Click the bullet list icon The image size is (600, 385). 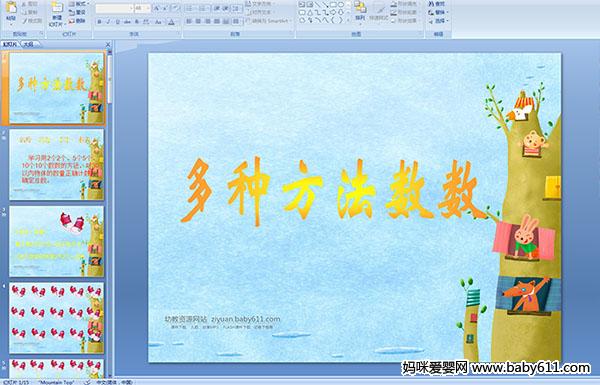[189, 8]
